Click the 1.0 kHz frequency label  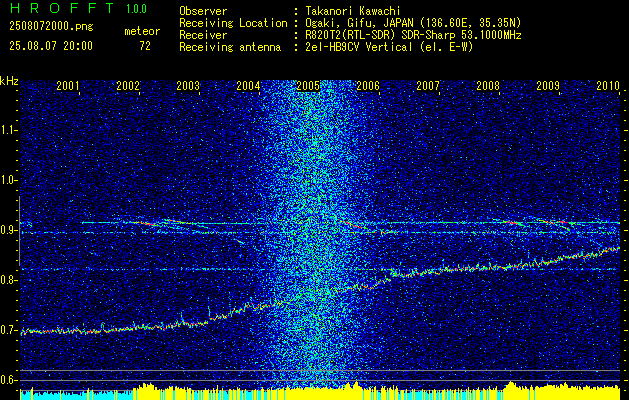point(8,180)
